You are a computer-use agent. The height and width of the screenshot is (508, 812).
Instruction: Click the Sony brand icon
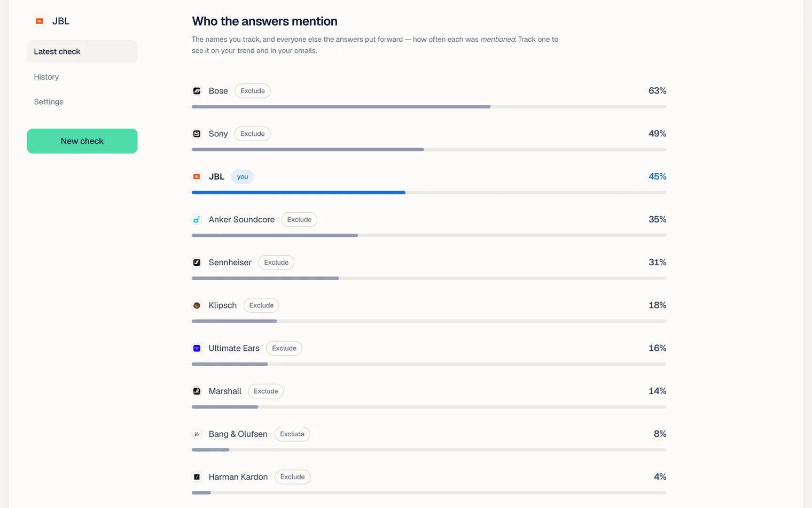click(197, 134)
